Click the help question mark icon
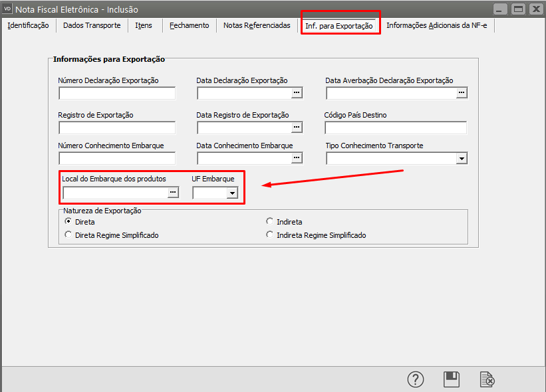Image resolution: width=546 pixels, height=392 pixels. pos(416,379)
